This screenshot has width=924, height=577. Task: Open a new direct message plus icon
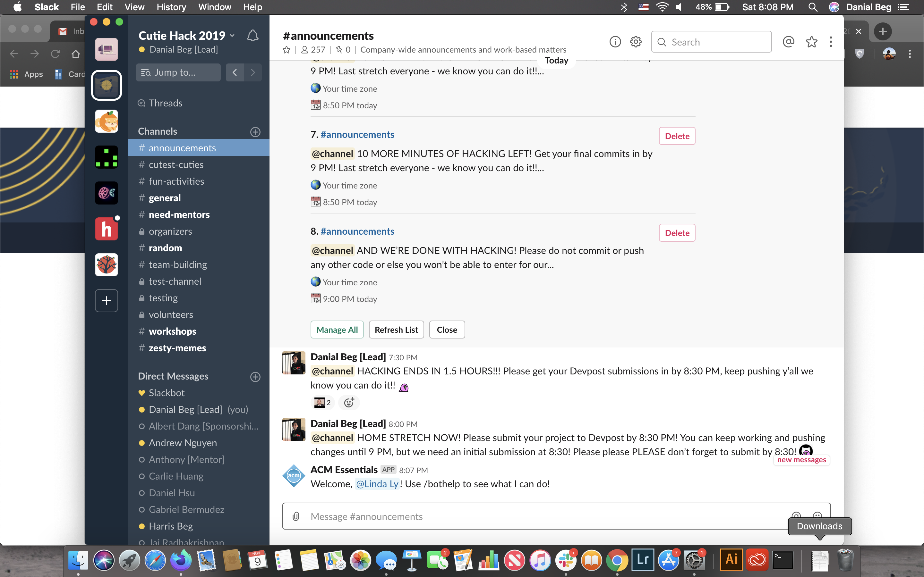[x=255, y=377]
